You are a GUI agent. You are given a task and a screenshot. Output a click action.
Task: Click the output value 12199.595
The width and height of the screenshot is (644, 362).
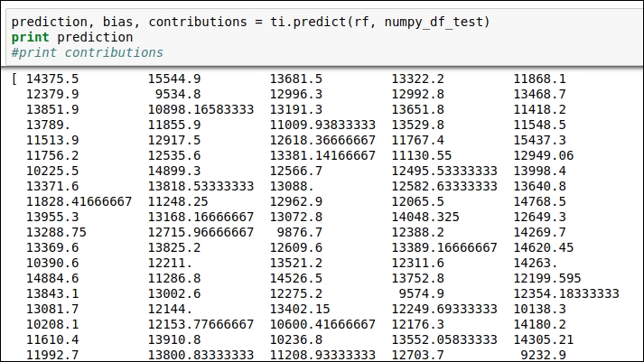[547, 278]
